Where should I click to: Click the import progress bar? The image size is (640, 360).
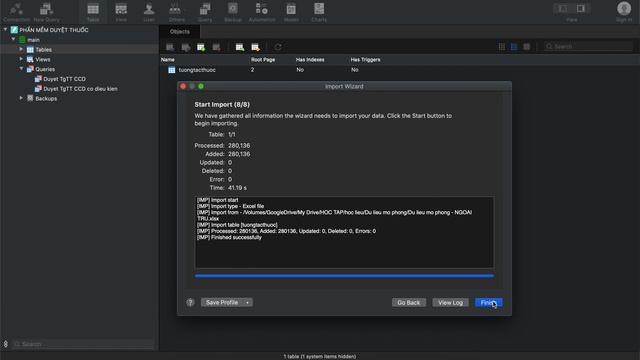[344, 276]
